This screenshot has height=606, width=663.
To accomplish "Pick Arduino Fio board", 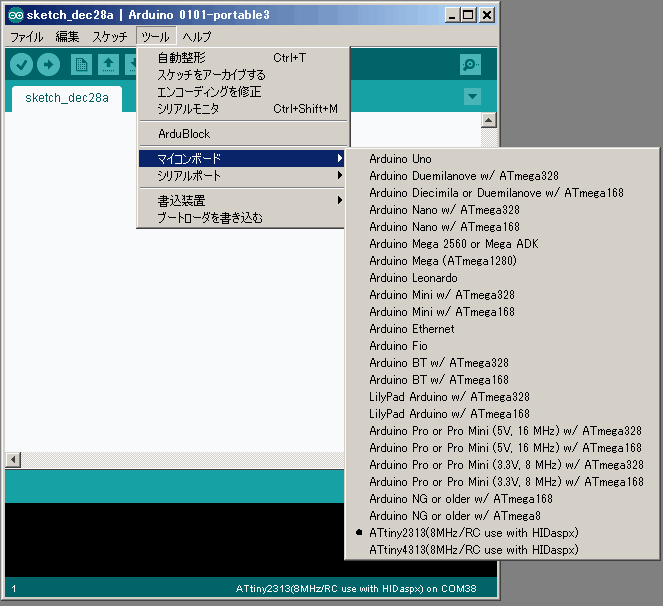I will 502,346.
